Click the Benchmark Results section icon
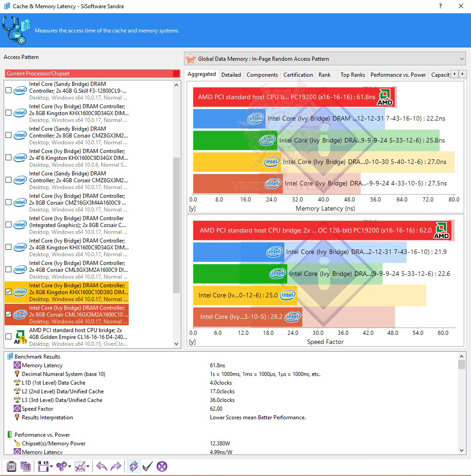The height and width of the screenshot is (476, 471). tap(10, 356)
